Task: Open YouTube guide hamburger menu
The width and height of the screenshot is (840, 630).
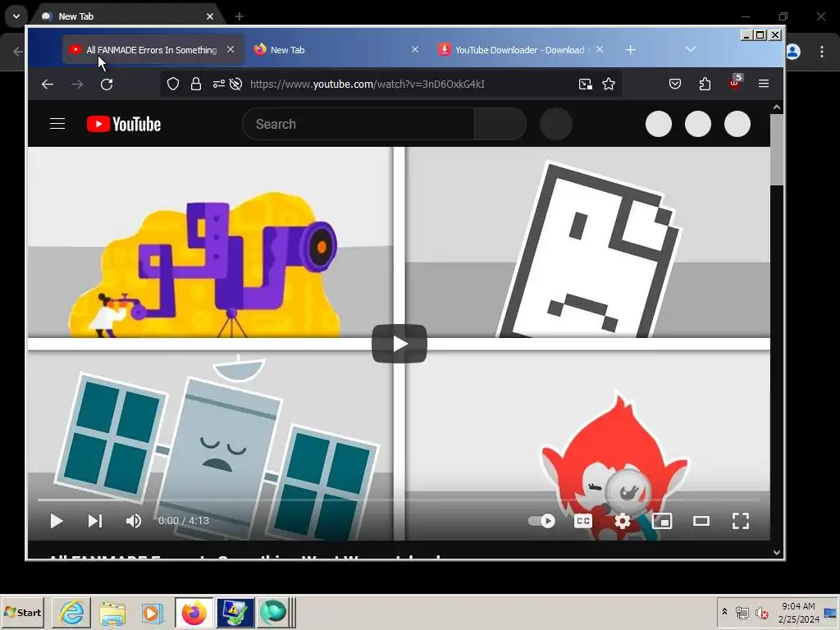Action: 57,124
